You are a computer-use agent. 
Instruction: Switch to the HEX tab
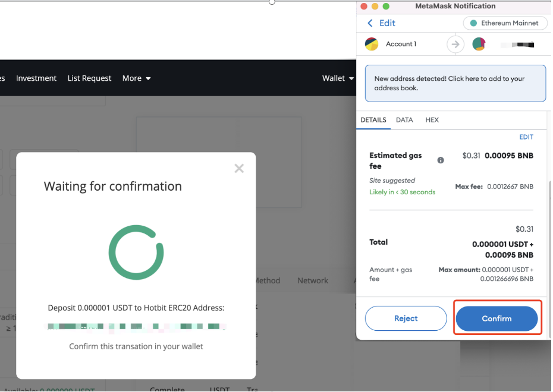coord(432,120)
